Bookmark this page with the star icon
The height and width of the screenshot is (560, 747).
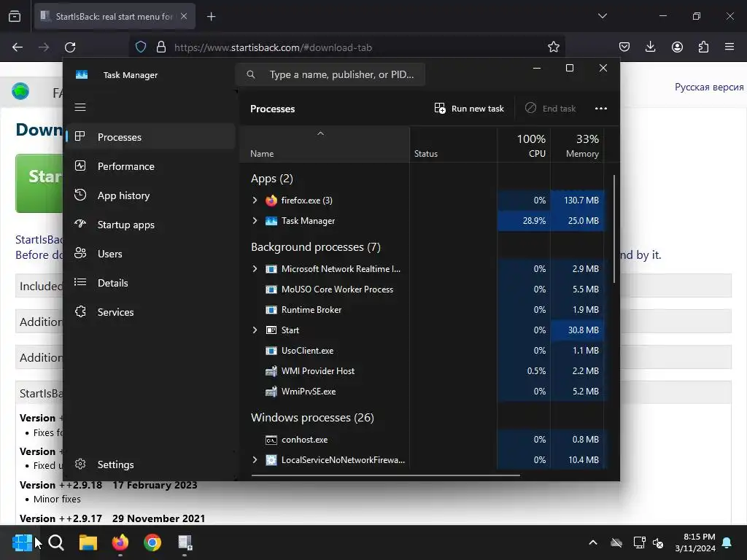553,47
